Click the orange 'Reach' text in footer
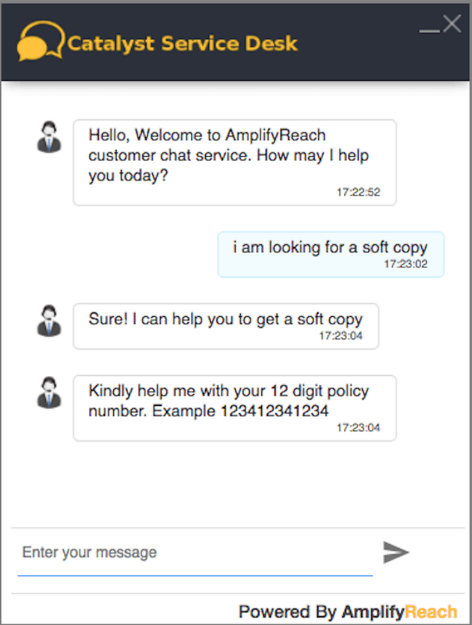 click(x=431, y=611)
